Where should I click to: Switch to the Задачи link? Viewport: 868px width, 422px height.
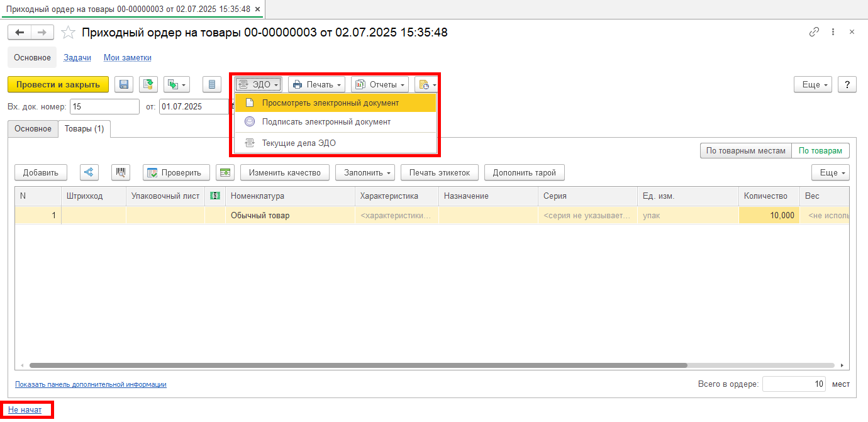(x=77, y=57)
